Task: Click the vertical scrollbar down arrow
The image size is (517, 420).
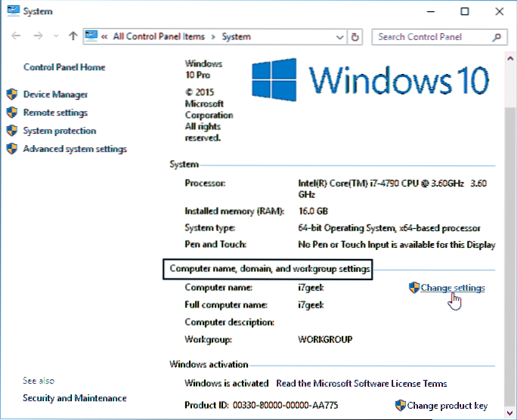Action: pos(510,412)
